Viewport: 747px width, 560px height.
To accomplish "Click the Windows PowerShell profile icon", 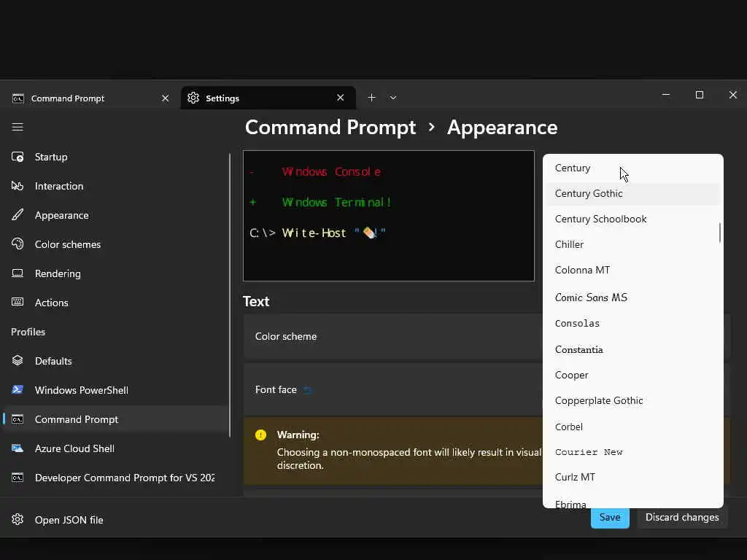I will pos(18,389).
